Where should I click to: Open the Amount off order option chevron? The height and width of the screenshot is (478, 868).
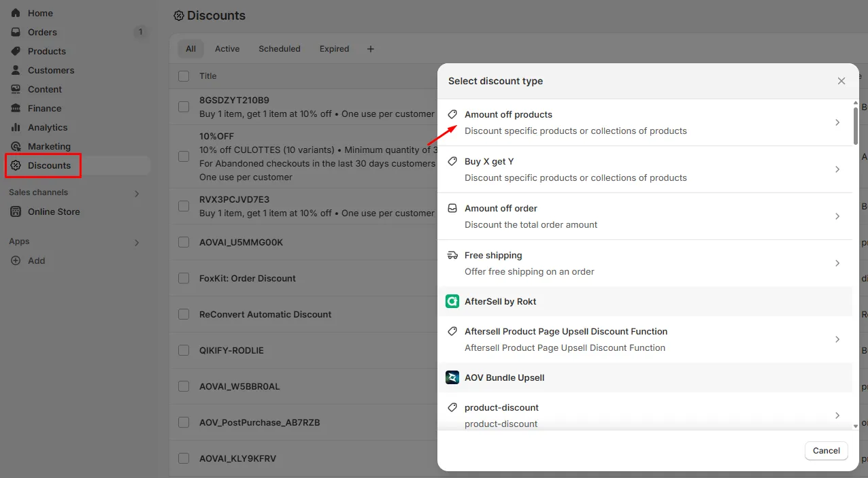(x=837, y=216)
